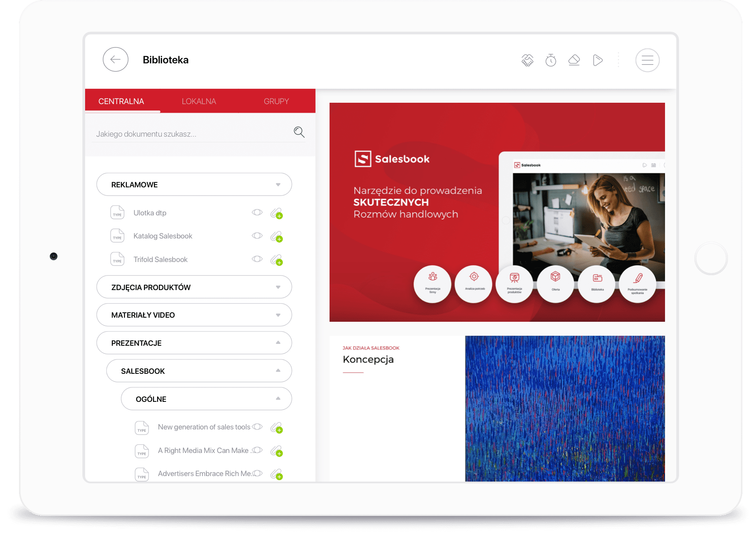Viewport: 756px width, 534px height.
Task: Click file icon for Advertisers Embrace Rich Media
Action: pos(142,474)
